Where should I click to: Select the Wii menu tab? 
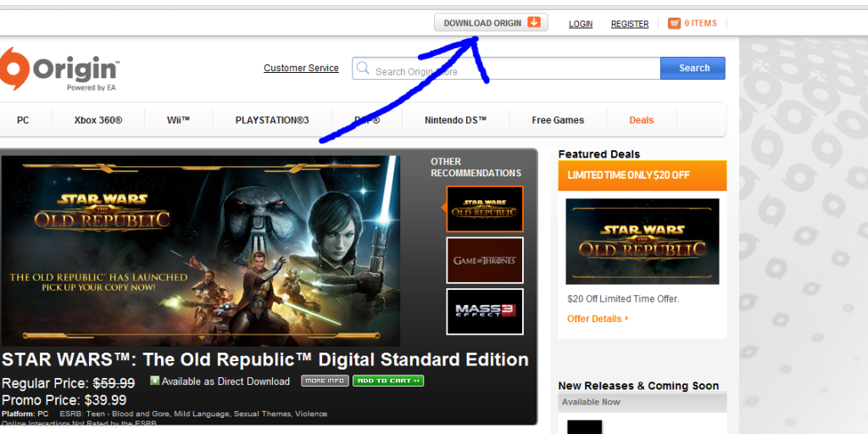point(178,120)
